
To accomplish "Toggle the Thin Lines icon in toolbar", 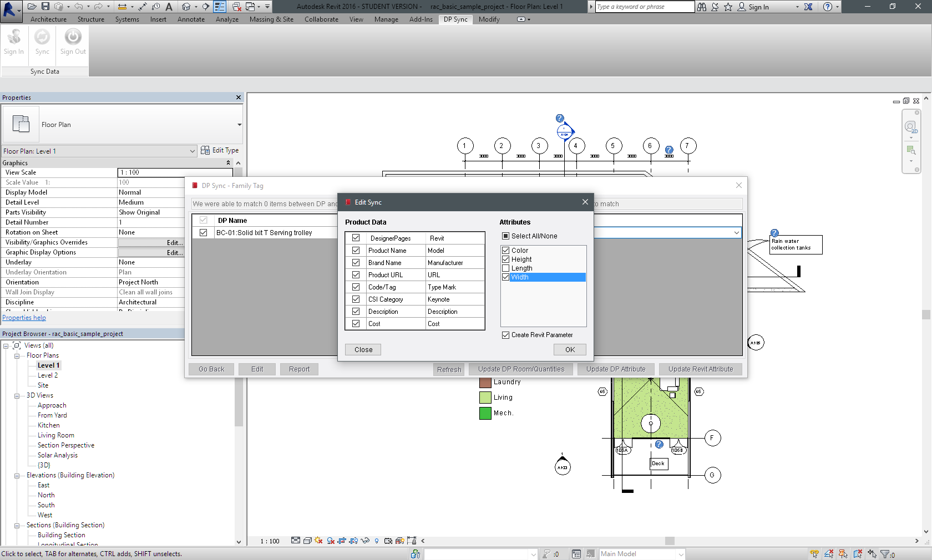I will pos(220,7).
